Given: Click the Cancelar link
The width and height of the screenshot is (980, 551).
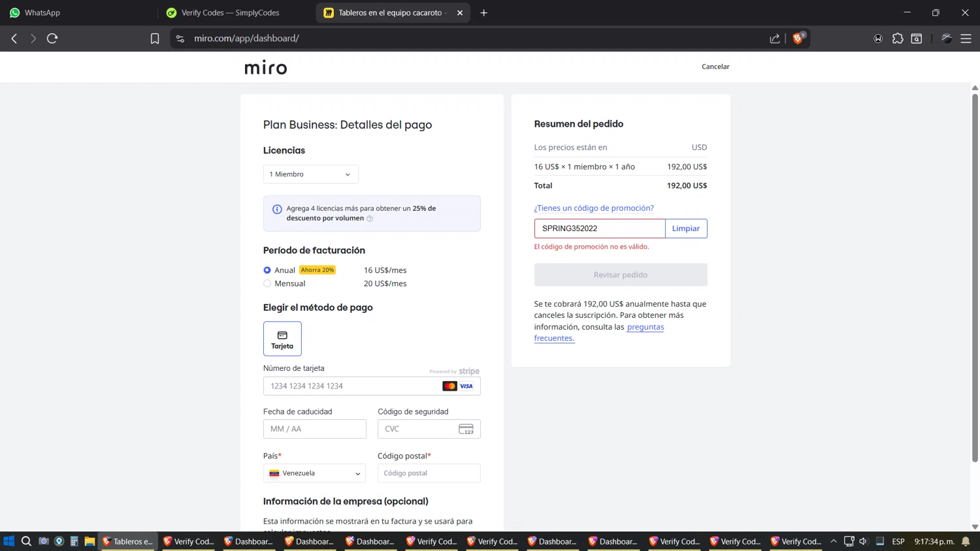Looking at the screenshot, I should point(715,67).
